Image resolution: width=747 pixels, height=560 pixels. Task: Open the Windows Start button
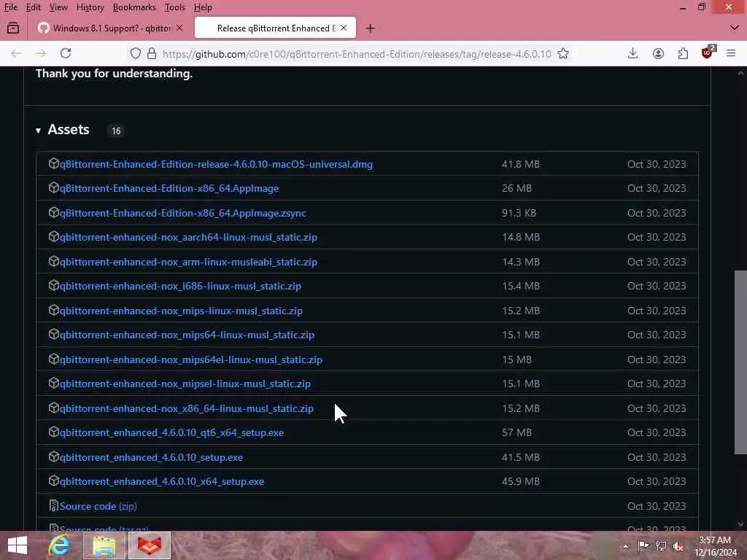pos(18,545)
